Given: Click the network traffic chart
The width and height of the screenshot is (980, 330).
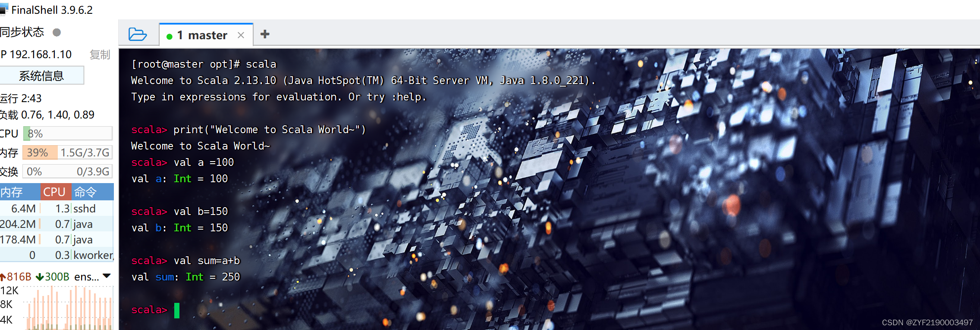Looking at the screenshot, I should 69,308.
